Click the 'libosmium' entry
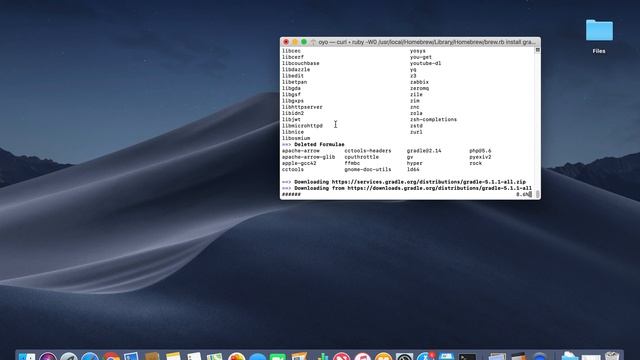Viewport: 640px width, 360px height. [x=296, y=138]
